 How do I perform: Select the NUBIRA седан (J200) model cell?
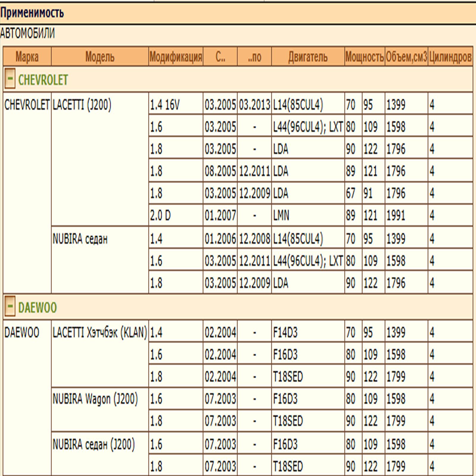click(x=100, y=454)
